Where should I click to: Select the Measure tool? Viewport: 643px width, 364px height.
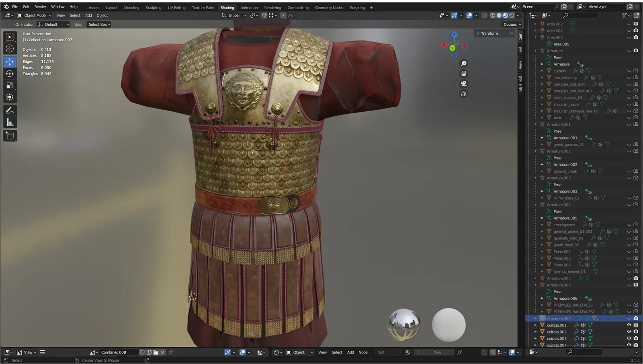coord(10,123)
